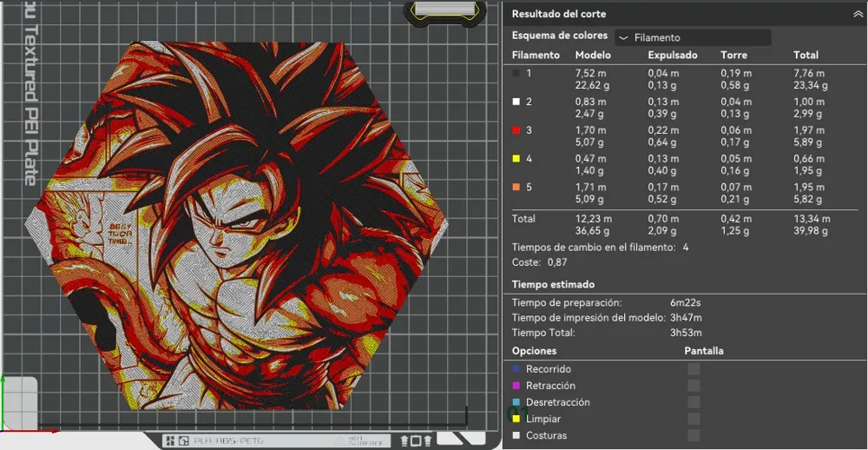
Task: Click the grand total 13,34 m value
Action: 812,219
